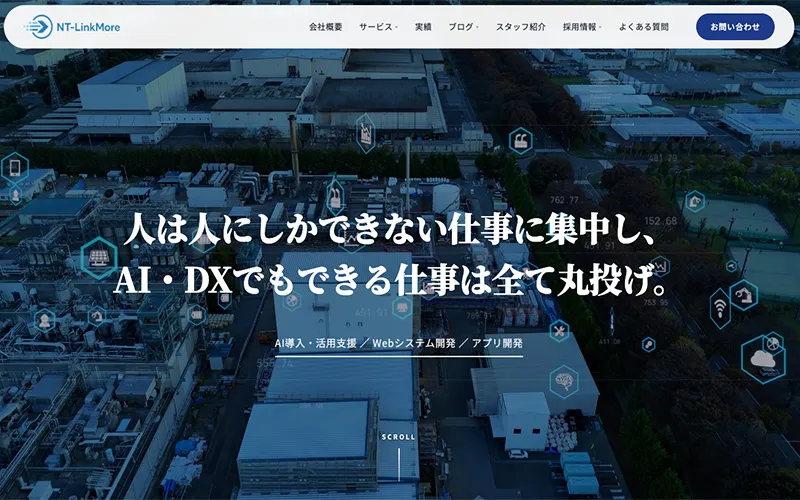This screenshot has width=800, height=500.
Task: Open the 会社概要 page
Action: (326, 27)
